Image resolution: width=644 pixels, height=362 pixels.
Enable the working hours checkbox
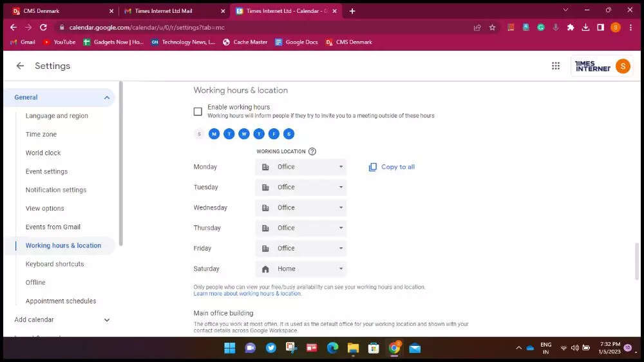198,111
